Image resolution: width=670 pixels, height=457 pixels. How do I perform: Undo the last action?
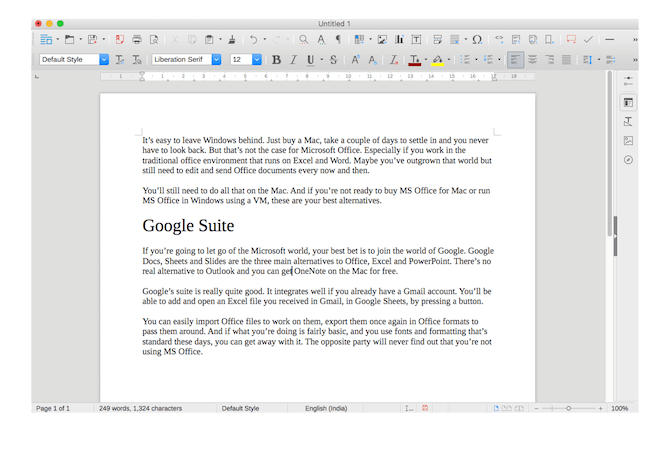coord(254,40)
